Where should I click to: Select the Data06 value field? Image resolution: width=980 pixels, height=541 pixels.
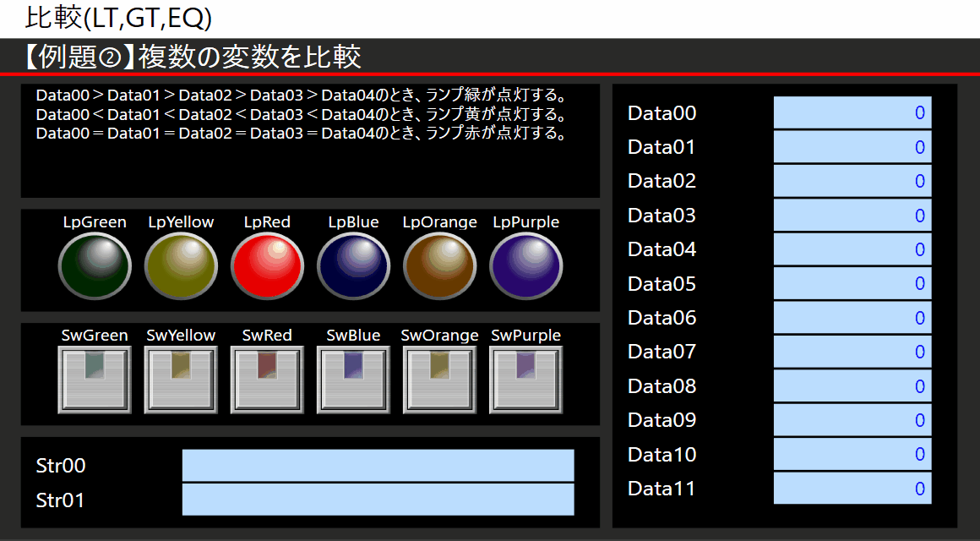(x=852, y=318)
